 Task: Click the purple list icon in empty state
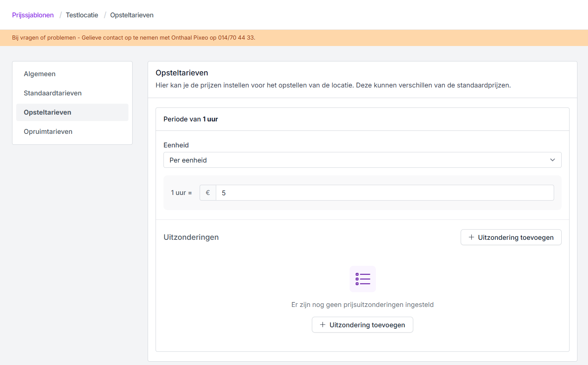tap(362, 279)
